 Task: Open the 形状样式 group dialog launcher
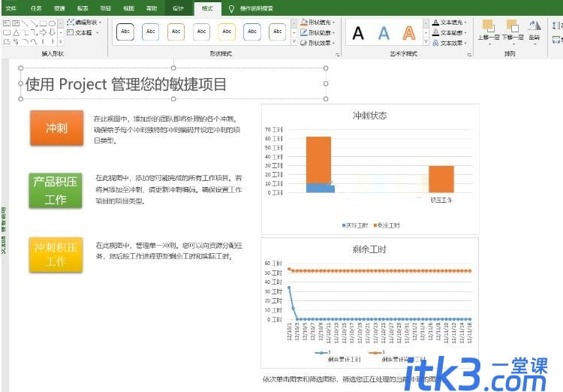(338, 55)
